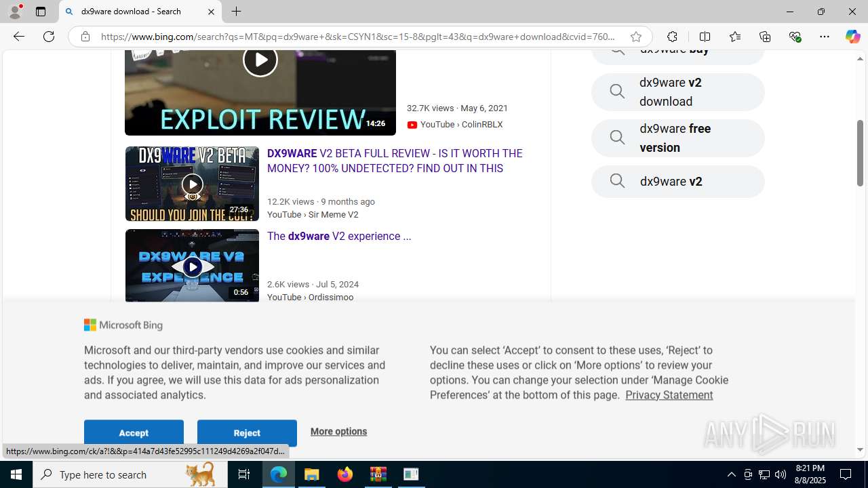The height and width of the screenshot is (488, 868).
Task: Add this page to favorites star
Action: tap(635, 37)
